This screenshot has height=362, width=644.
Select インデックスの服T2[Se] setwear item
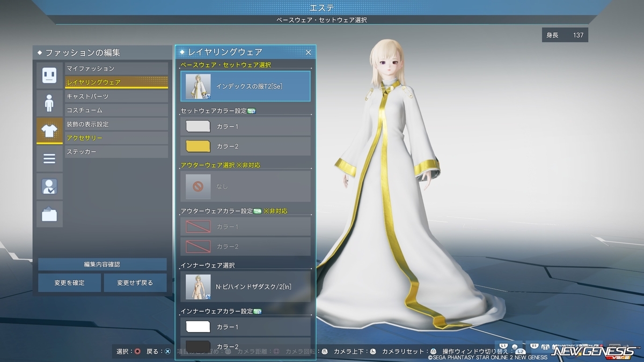click(245, 86)
